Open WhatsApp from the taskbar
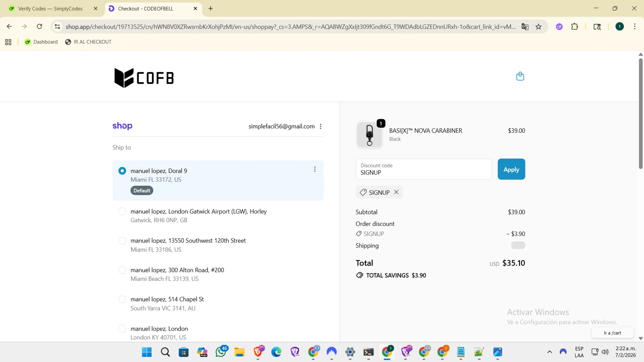644x362 pixels. click(221, 352)
